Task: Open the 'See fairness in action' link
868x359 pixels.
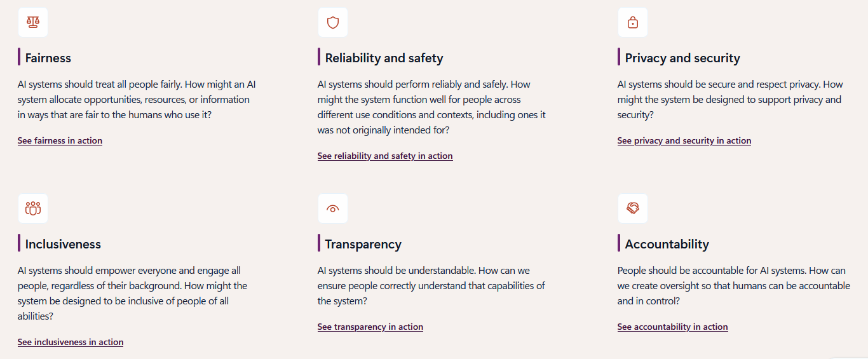Action: coord(60,140)
